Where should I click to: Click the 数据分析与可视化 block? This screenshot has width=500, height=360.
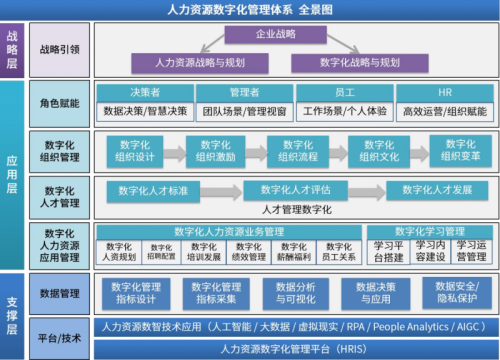(x=295, y=294)
